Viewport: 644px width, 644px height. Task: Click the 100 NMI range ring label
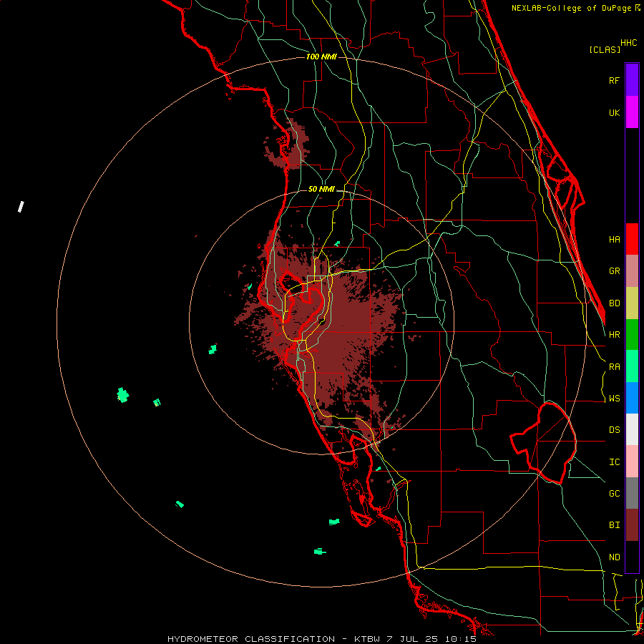(321, 57)
